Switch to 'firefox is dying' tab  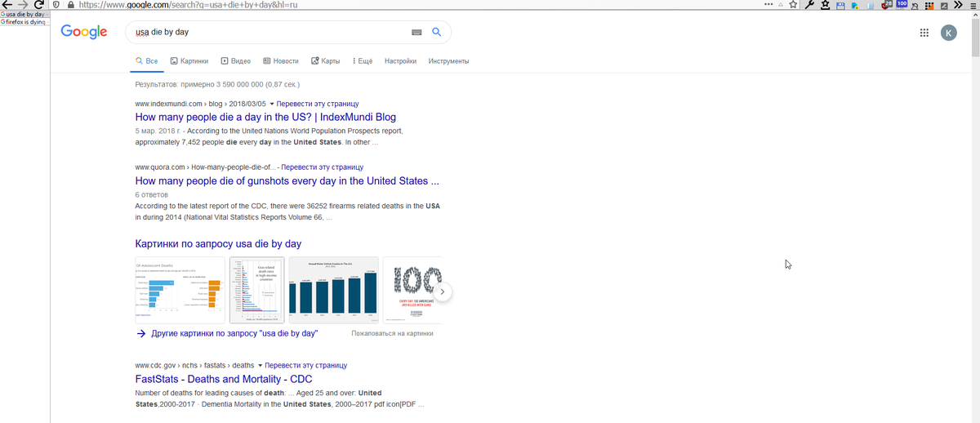tap(24, 22)
